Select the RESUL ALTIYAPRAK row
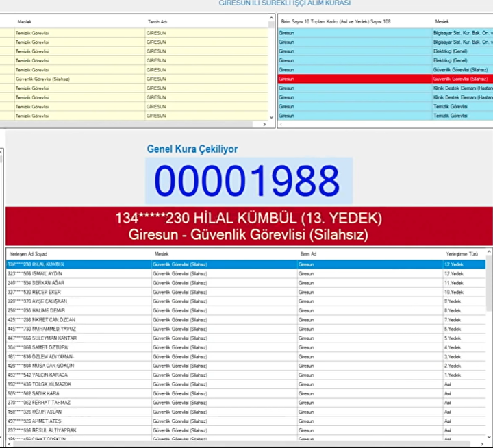 (246, 430)
